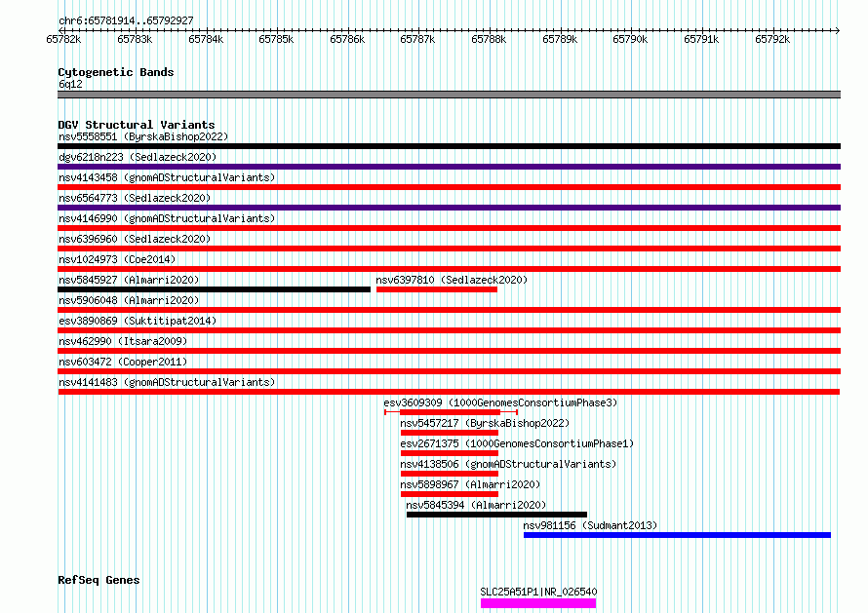Select the black nsv5558551 variant bar

[449, 146]
